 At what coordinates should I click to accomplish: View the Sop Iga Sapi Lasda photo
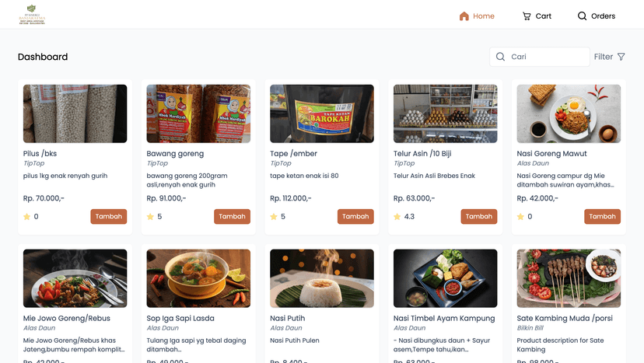click(x=198, y=277)
